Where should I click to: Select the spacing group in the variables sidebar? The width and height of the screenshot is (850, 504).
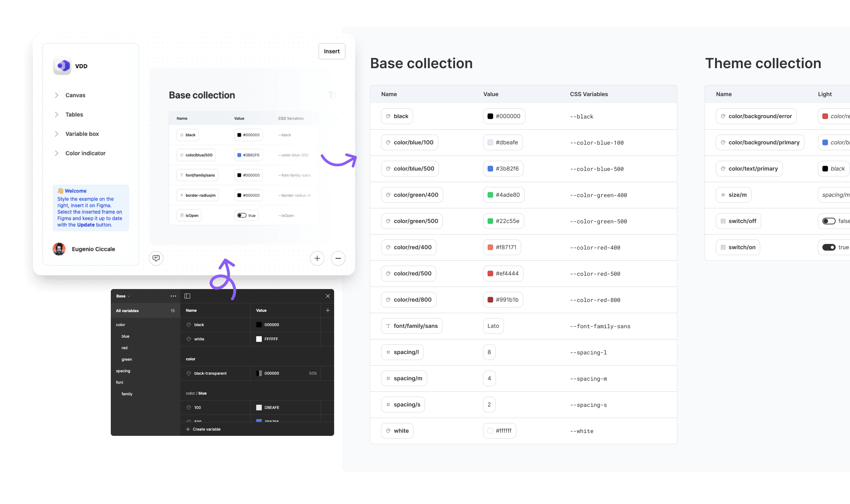tap(123, 371)
